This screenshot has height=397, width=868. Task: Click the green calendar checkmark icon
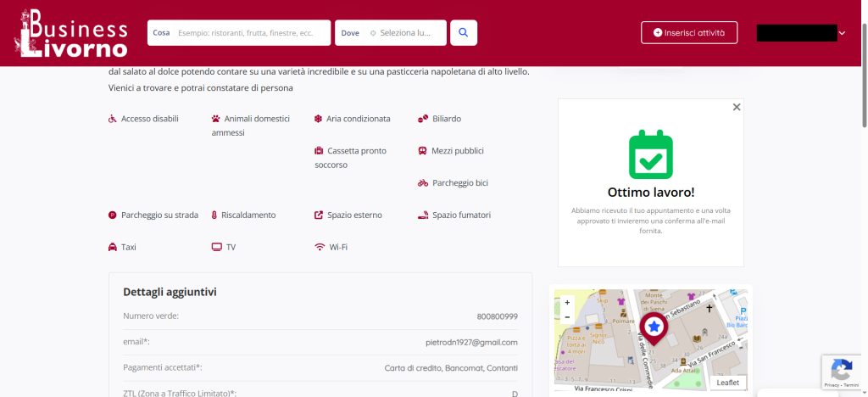pos(650,153)
